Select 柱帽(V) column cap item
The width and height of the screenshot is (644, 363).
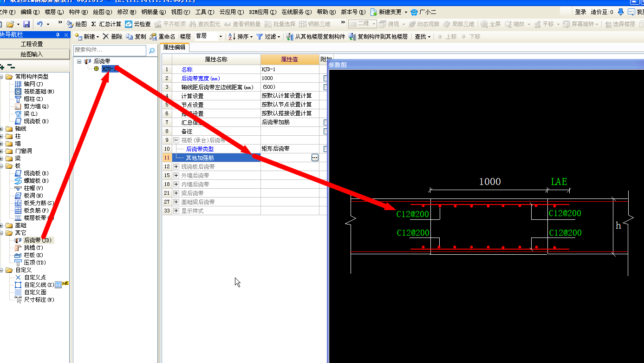coord(33,188)
